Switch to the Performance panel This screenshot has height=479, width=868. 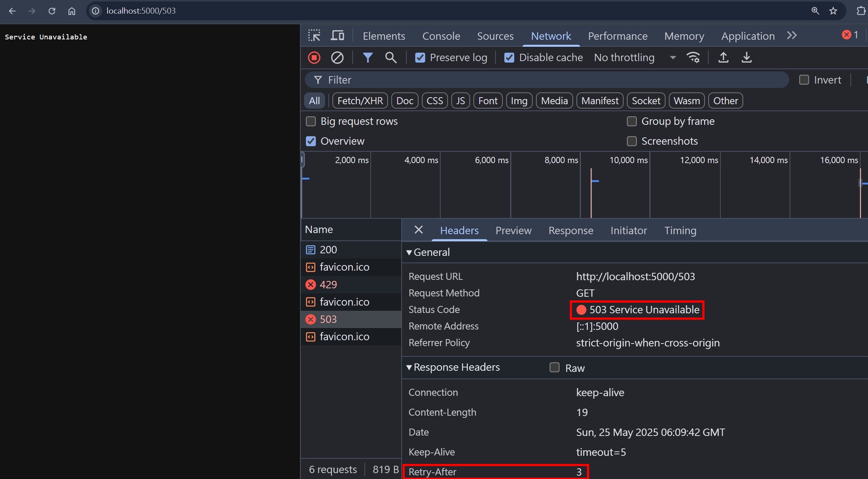pos(618,36)
